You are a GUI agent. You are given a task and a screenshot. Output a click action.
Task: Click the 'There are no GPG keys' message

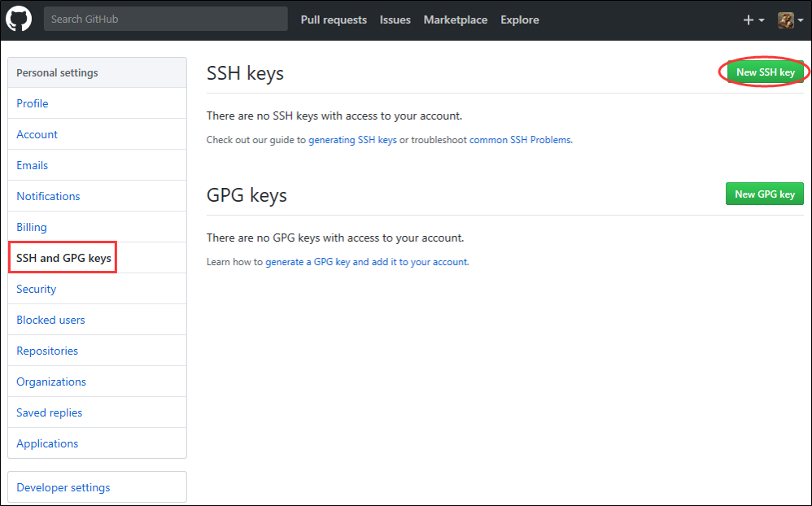[x=335, y=238]
